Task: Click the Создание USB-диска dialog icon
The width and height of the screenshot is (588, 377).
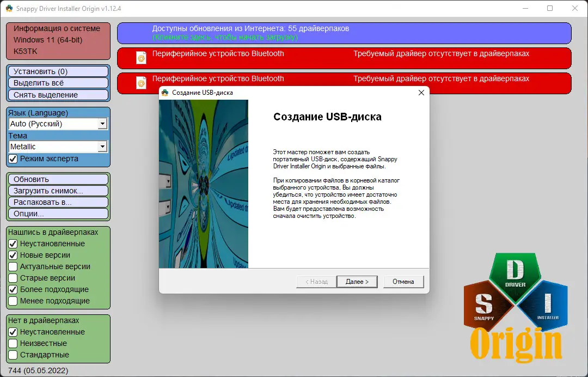Action: pos(164,92)
